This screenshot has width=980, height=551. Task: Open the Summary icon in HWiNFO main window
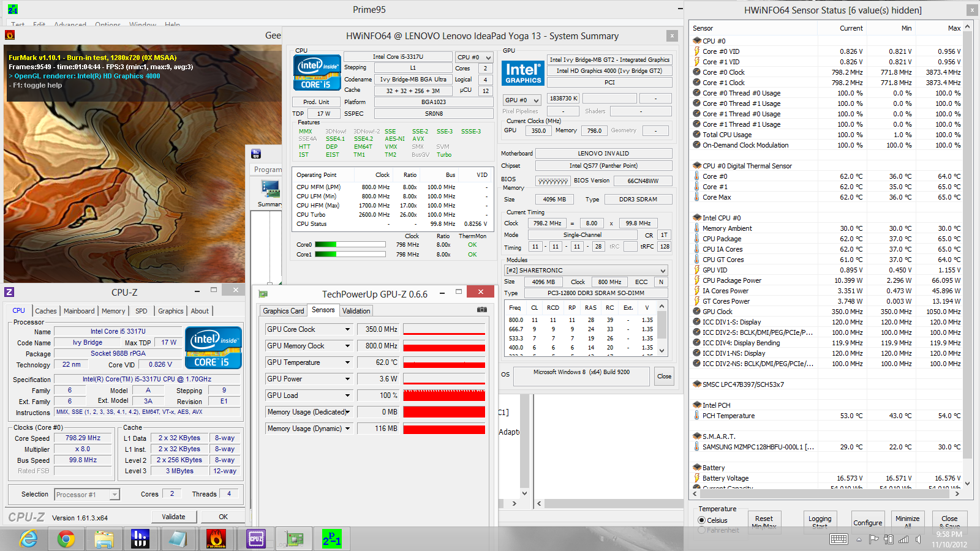pyautogui.click(x=270, y=193)
